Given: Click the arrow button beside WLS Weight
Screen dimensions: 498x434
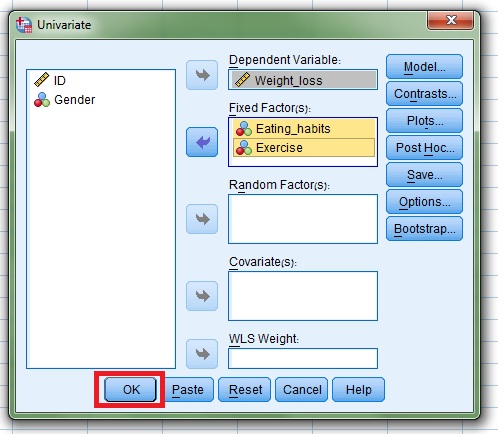Looking at the screenshot, I should [202, 354].
